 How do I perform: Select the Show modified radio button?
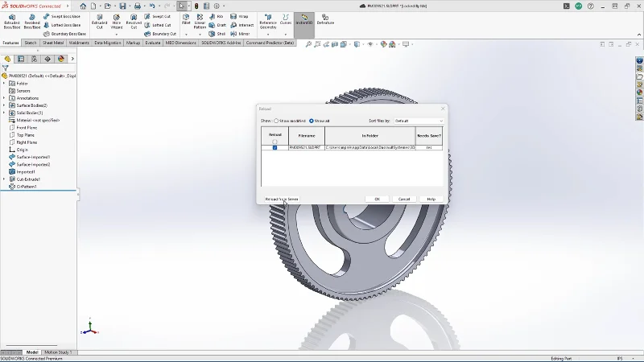click(276, 121)
